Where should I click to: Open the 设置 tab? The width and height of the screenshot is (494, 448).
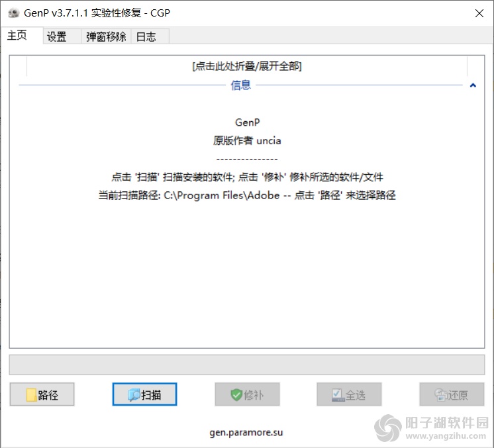click(62, 36)
